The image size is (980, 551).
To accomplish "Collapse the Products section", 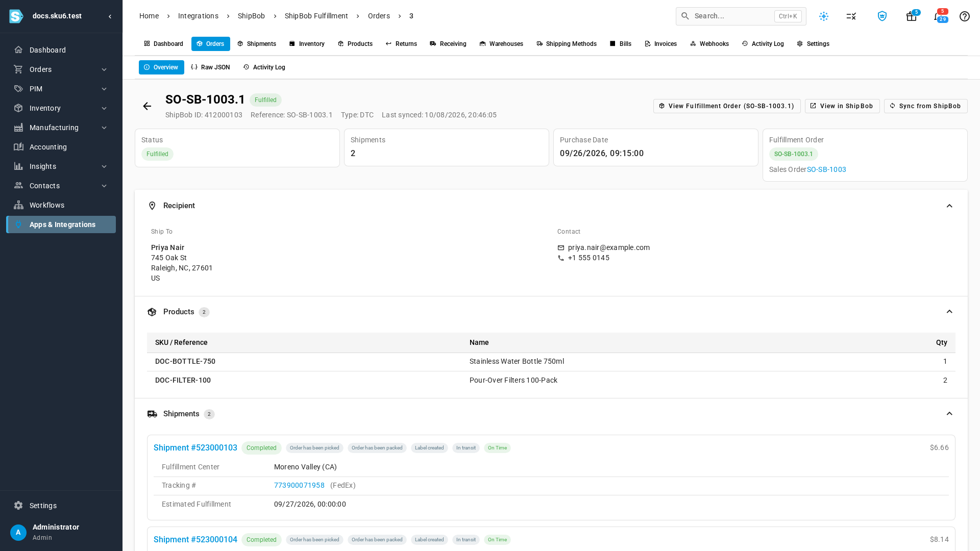I will (x=949, y=312).
